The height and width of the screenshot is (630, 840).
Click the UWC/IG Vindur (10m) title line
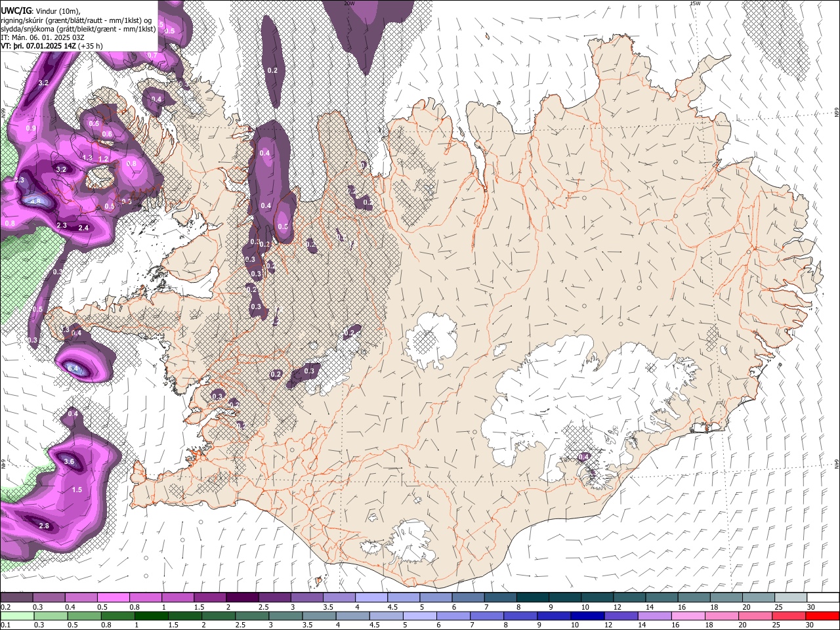click(41, 10)
